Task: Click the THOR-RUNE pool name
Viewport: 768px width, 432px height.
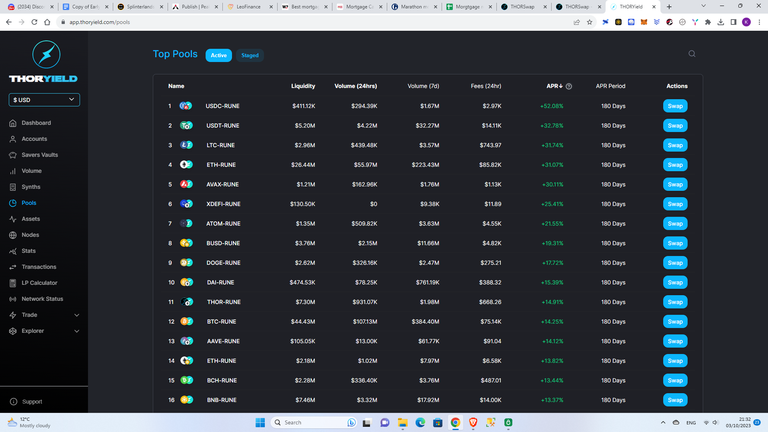Action: (x=223, y=302)
